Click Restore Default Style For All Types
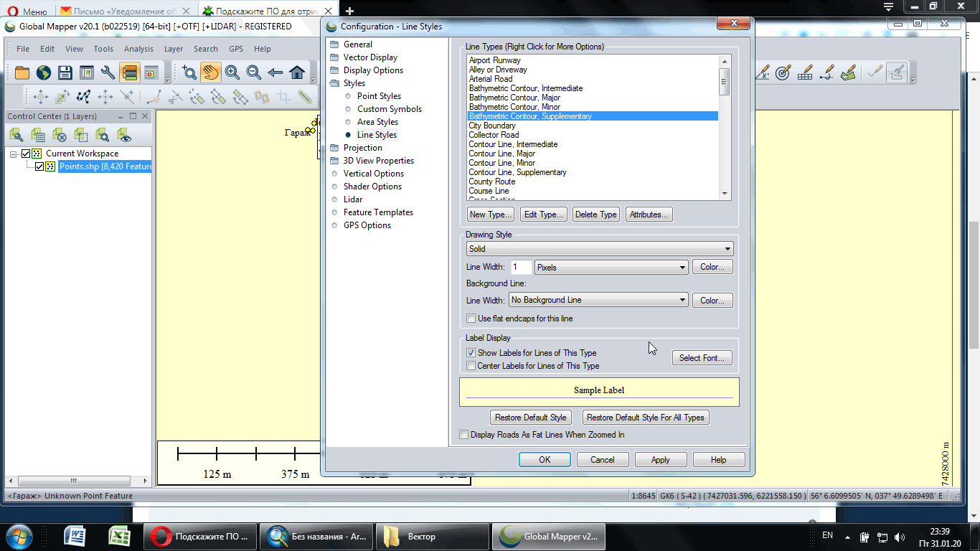 (x=645, y=417)
